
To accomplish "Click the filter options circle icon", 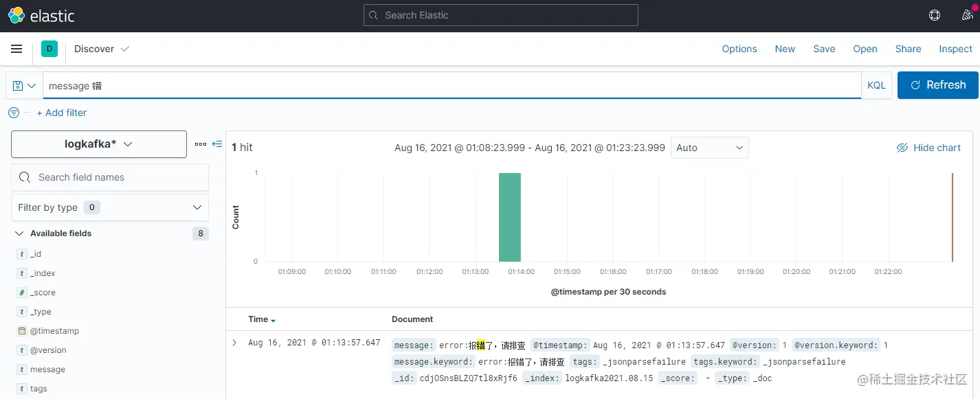I will 14,113.
